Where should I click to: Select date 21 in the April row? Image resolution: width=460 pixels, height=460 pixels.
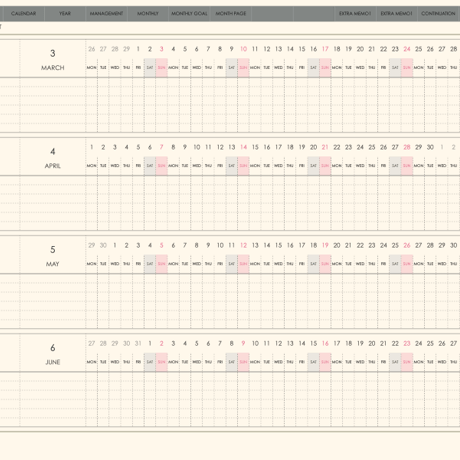pos(325,147)
